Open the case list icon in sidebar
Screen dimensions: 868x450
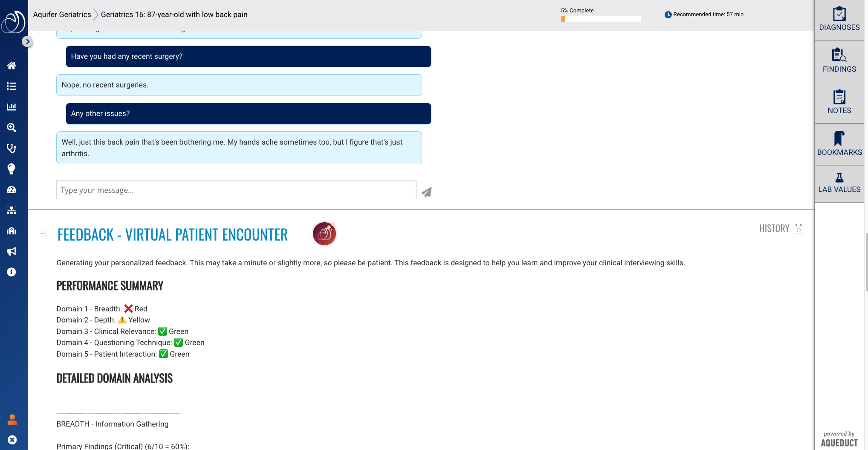point(11,86)
